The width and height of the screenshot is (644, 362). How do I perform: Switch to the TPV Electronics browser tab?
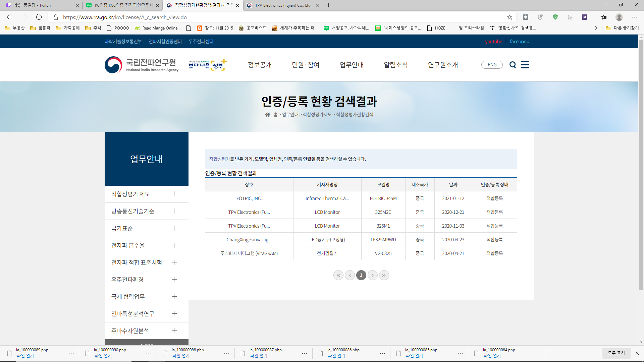pos(283,5)
